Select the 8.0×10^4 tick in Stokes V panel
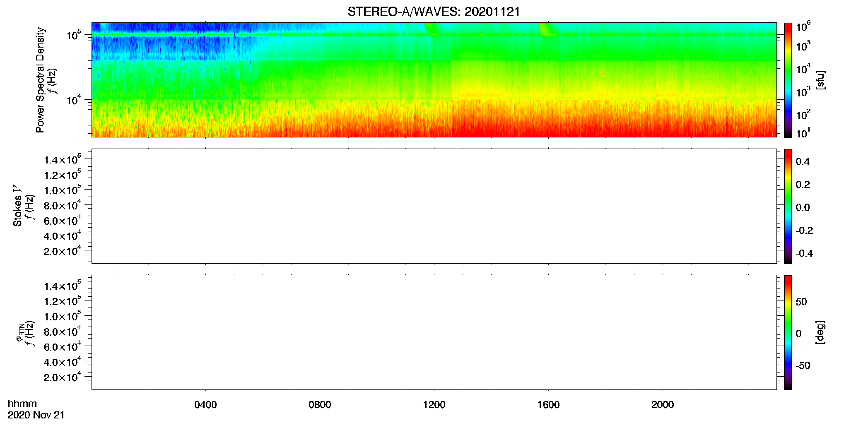This screenshot has height=447, width=868. [x=63, y=205]
